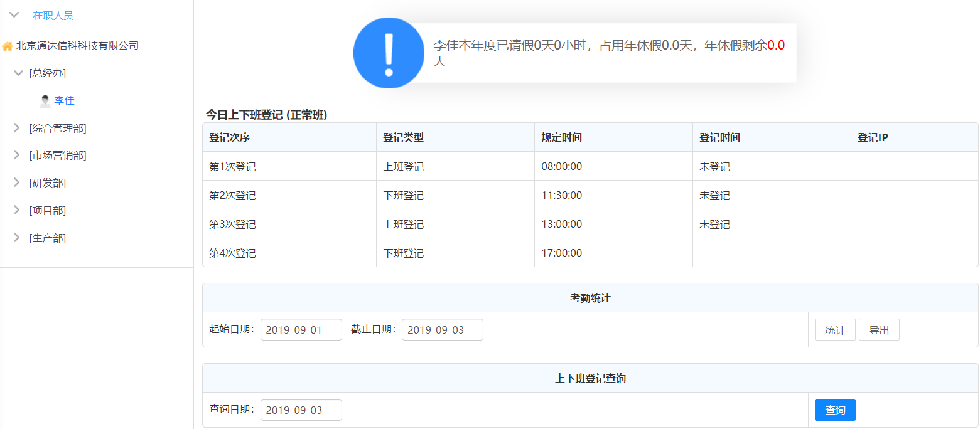Screen dimensions: 980x429
Task: Select 北京通达信科科技有限公司 root node
Action: [77, 46]
